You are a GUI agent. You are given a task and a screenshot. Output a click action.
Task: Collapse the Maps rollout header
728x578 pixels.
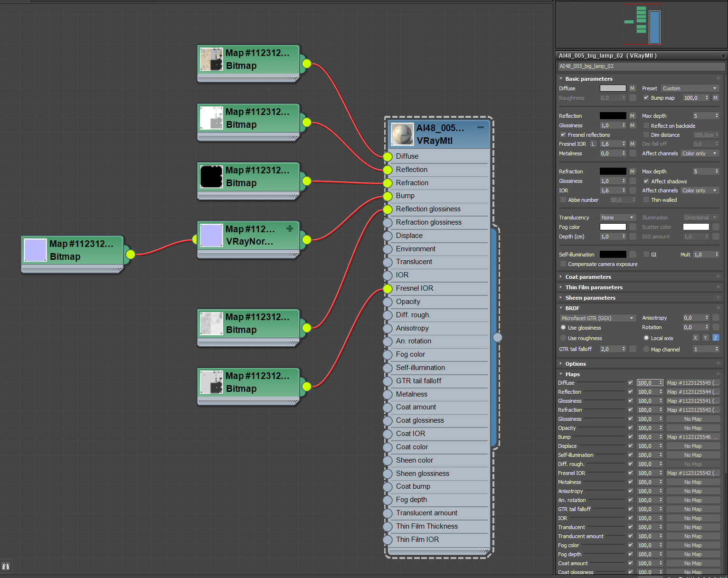(572, 374)
